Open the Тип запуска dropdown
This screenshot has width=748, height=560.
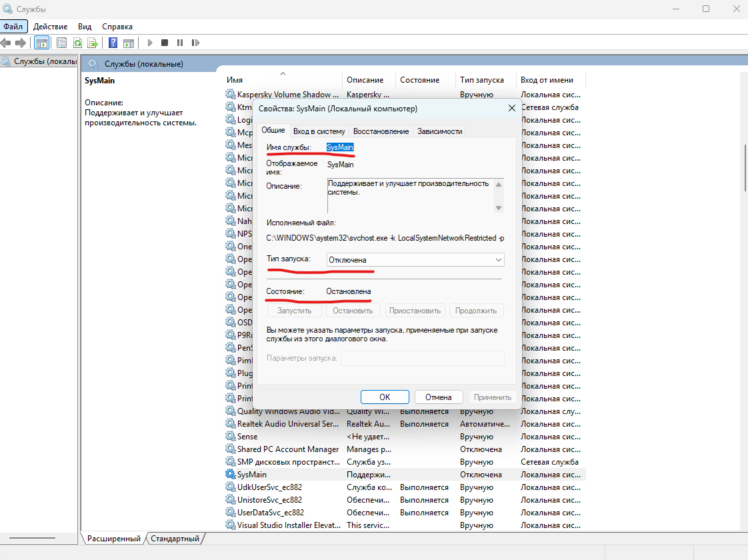click(x=415, y=260)
